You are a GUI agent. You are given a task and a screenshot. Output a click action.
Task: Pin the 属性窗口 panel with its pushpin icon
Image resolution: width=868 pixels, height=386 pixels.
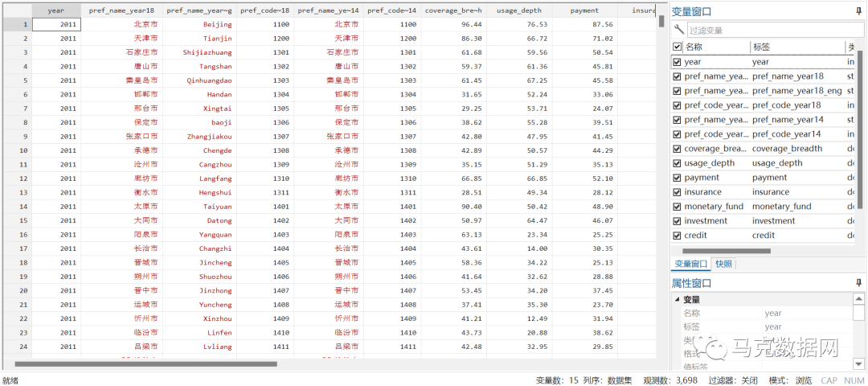point(858,283)
